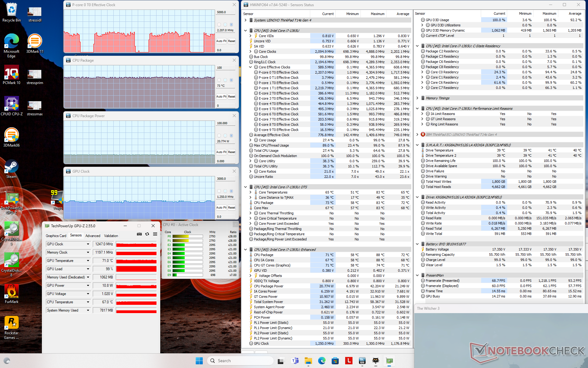Open the Microsoft Store taskbar icon
588x368 pixels.
click(x=335, y=361)
